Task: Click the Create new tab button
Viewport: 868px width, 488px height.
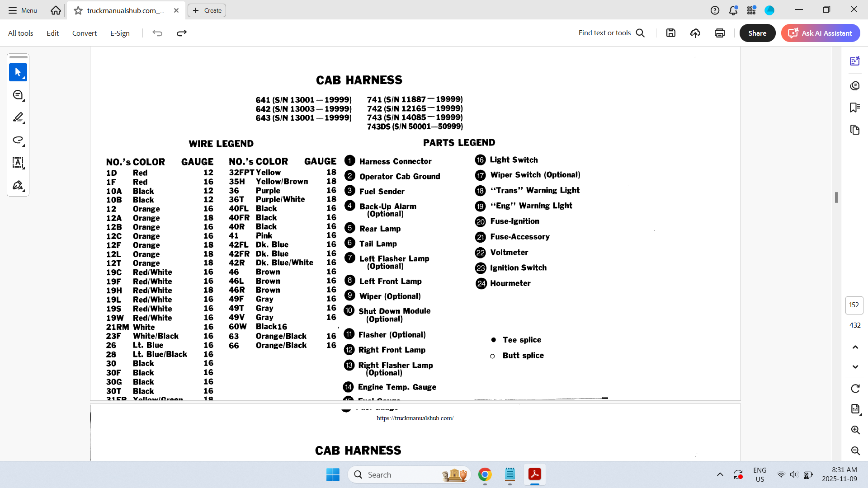Action: click(207, 10)
